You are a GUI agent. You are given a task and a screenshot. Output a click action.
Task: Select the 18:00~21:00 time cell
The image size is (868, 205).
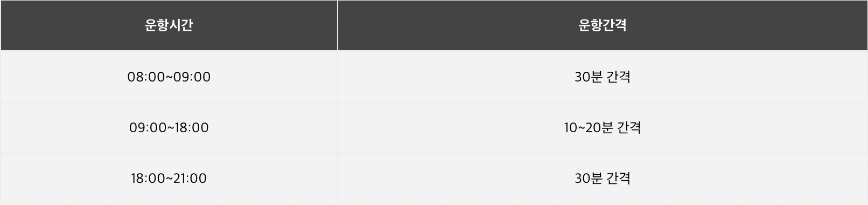coord(169,179)
